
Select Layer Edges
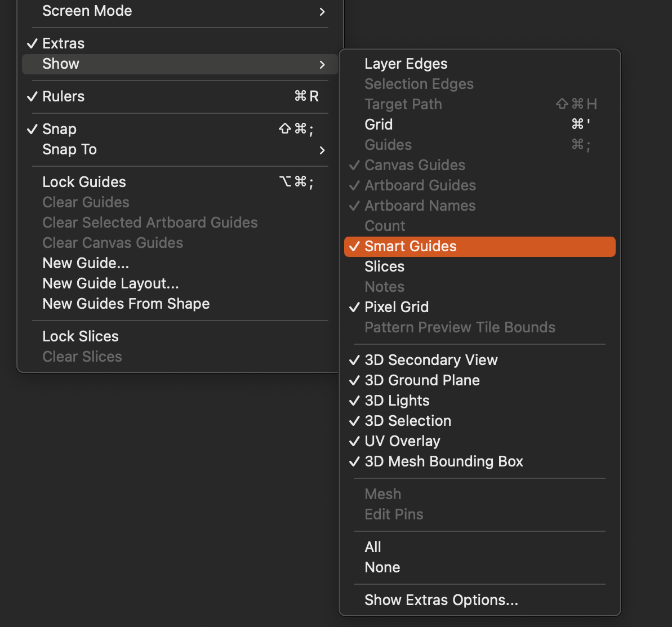406,64
